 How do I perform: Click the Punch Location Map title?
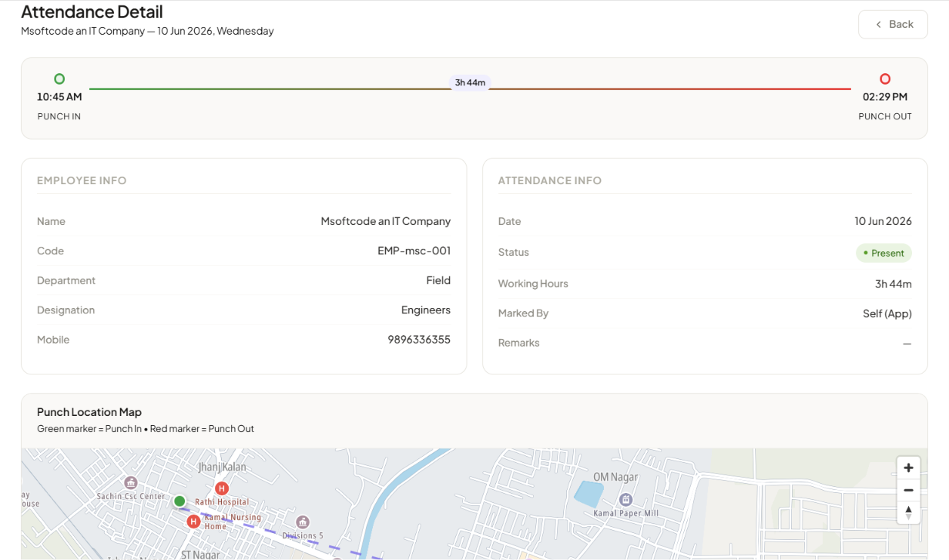click(x=89, y=412)
